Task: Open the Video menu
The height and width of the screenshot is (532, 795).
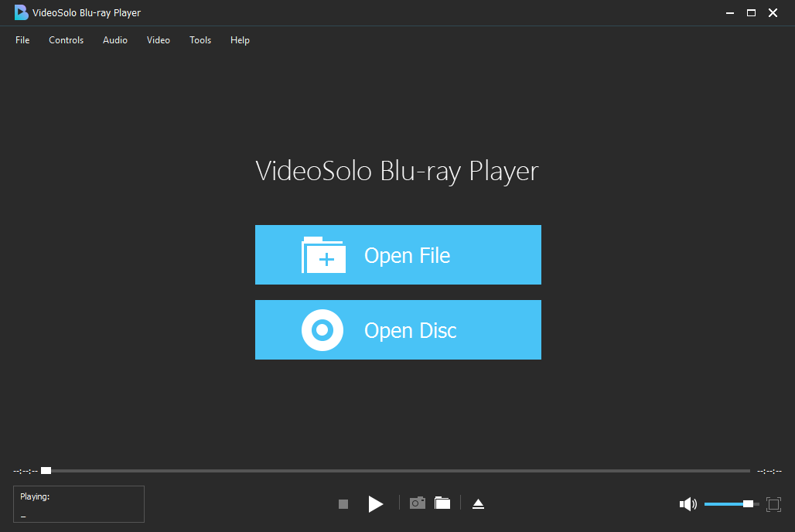Action: [159, 40]
